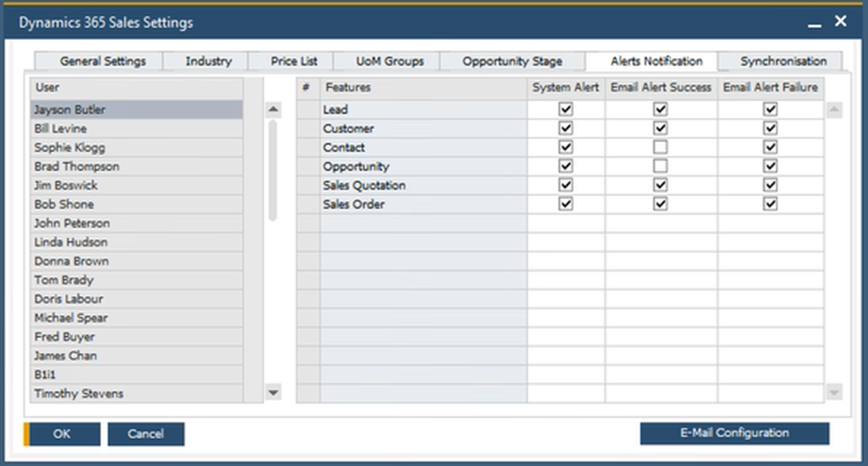The height and width of the screenshot is (466, 868).
Task: Minimize the Sales Settings window
Action: 815,22
